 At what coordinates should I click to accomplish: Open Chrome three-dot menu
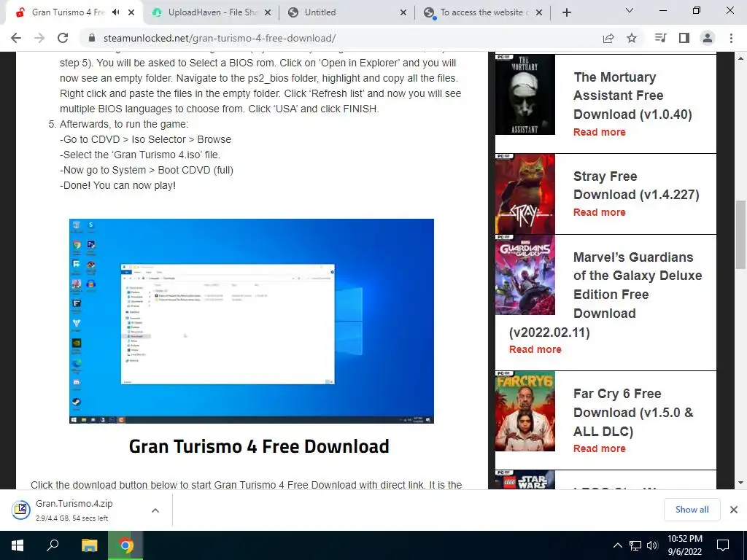click(731, 38)
